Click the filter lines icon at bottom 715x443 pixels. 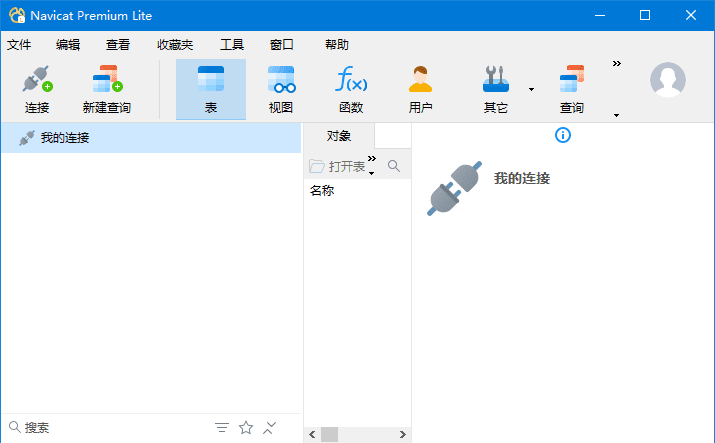(222, 428)
